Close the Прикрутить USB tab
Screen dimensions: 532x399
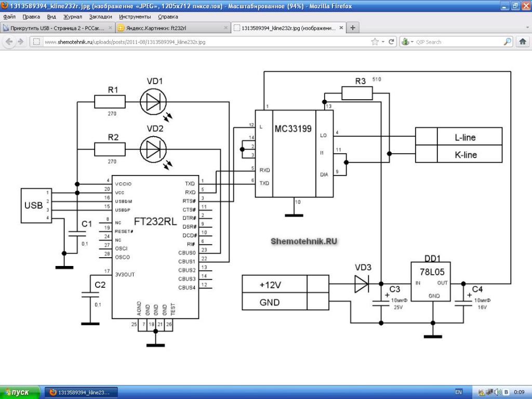tap(110, 28)
